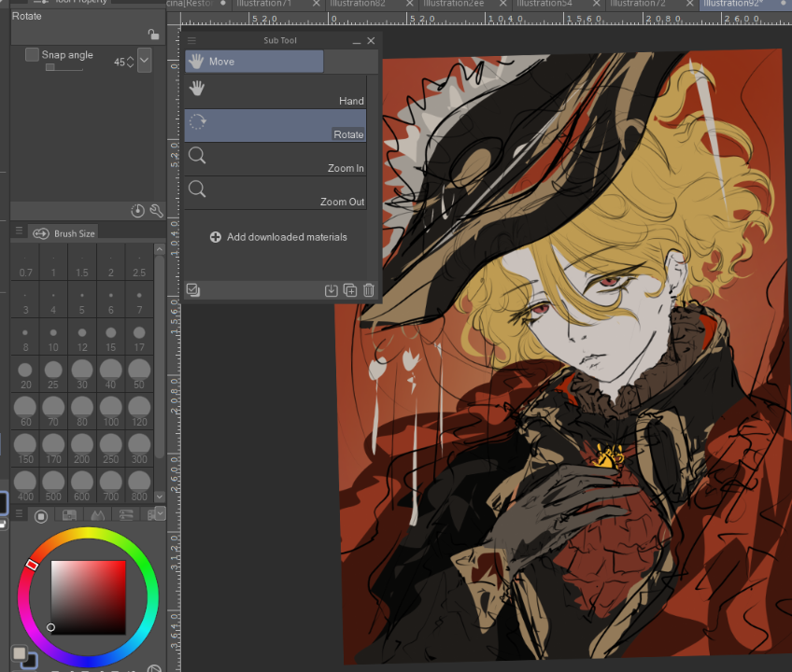This screenshot has width=792, height=672.
Task: Pick brush size 300 preset
Action: (139, 449)
